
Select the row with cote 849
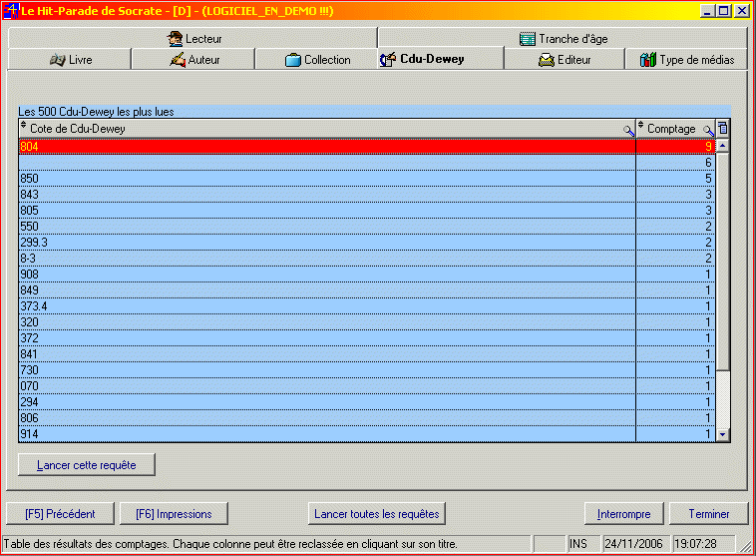point(366,290)
